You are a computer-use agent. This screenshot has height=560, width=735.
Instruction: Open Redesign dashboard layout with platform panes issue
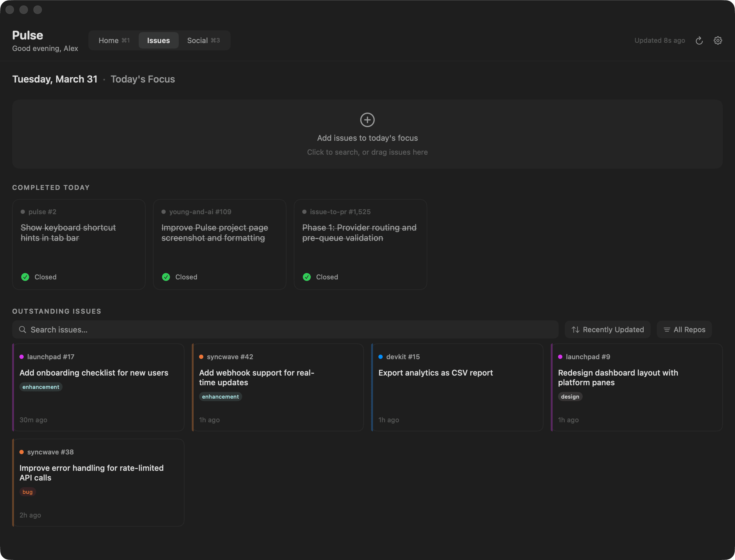tap(637, 387)
